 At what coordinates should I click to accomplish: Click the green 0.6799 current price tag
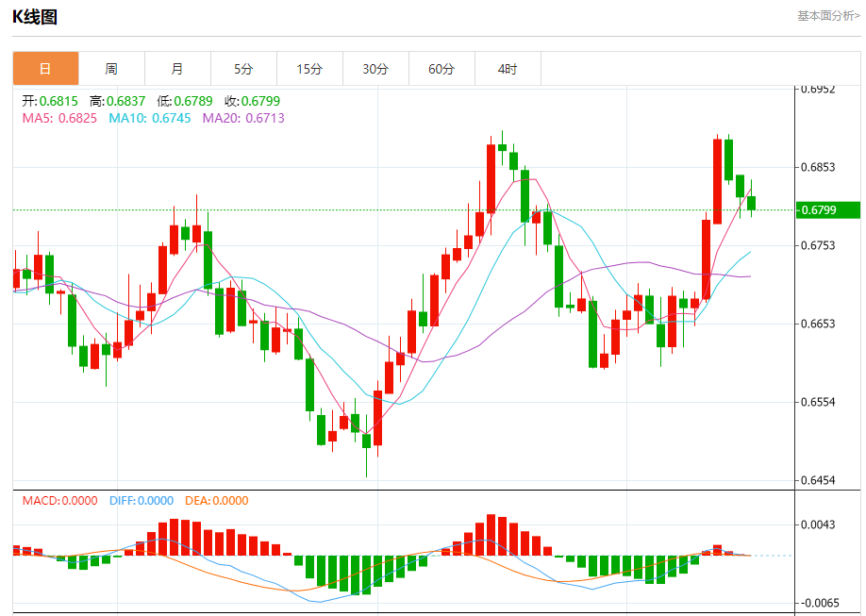point(828,210)
